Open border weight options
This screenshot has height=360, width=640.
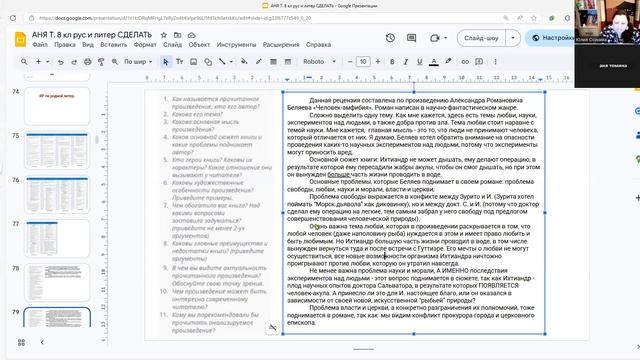tap(273, 62)
